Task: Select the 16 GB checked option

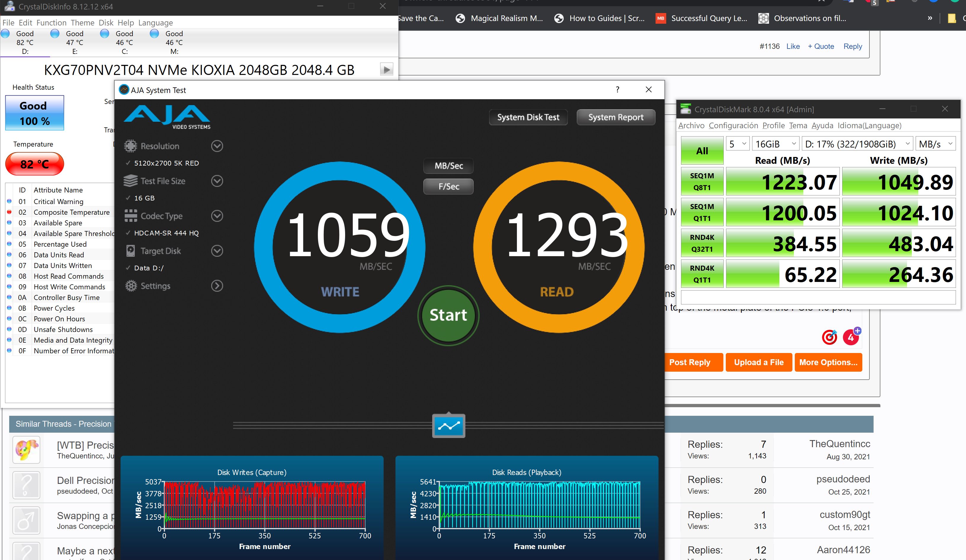Action: click(x=140, y=198)
